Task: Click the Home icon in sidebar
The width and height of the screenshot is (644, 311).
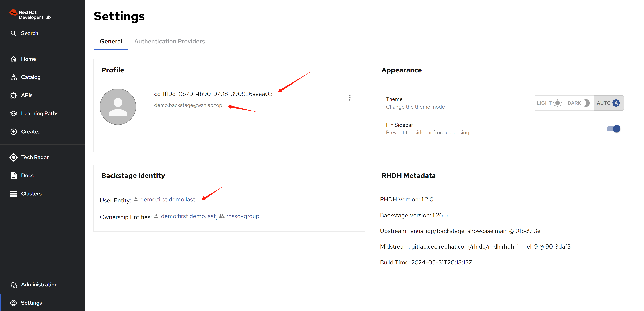Action: 13,59
